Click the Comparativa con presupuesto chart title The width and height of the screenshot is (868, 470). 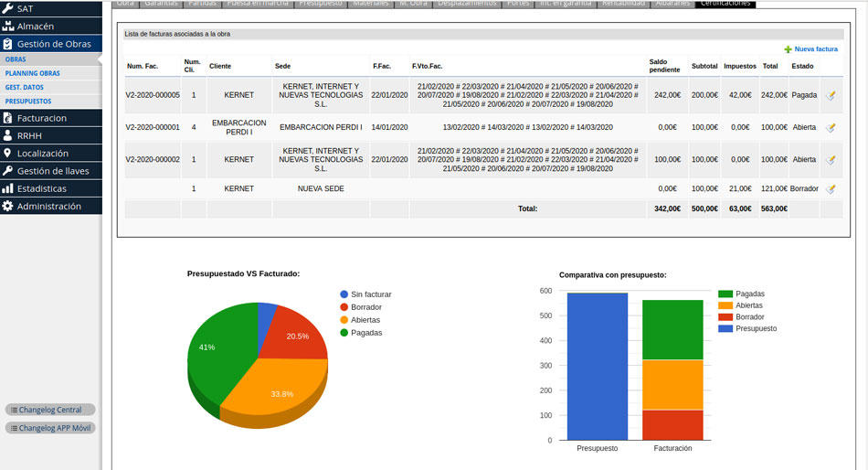pos(613,275)
